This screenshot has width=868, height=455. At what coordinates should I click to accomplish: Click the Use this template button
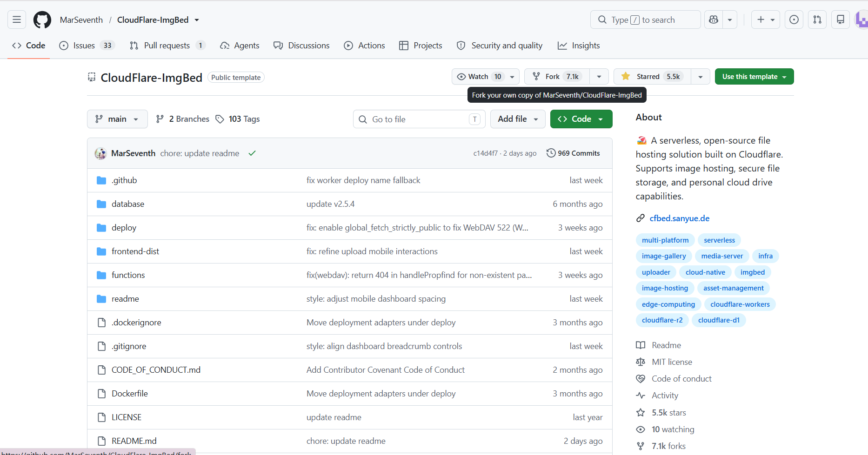point(754,77)
